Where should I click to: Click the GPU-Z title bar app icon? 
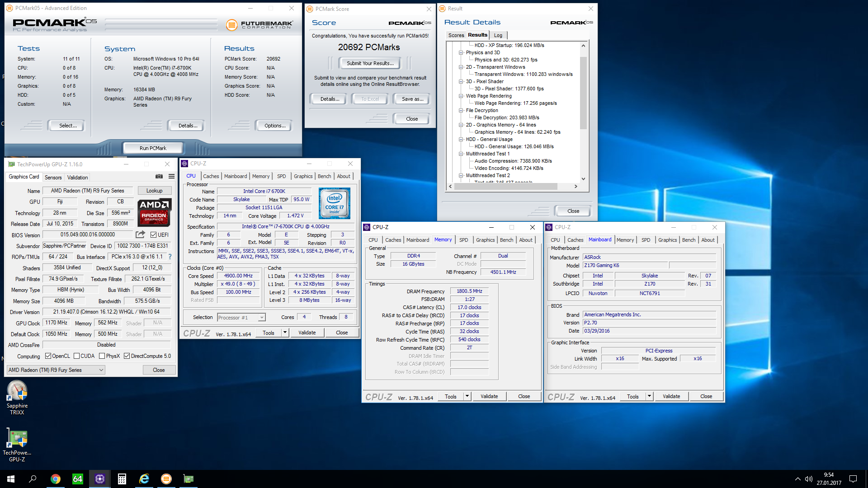[x=12, y=164]
